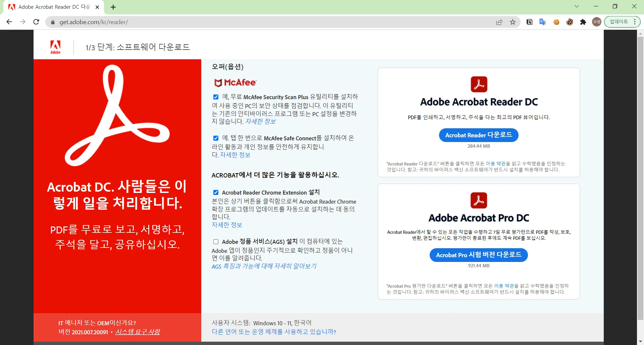Viewport: 644px width, 345px height.
Task: Click the 921.44 MB file size text
Action: pos(479,266)
